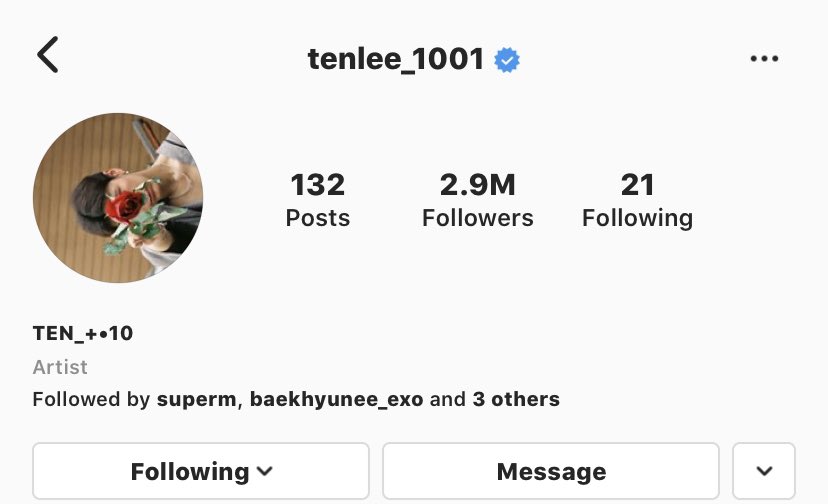The image size is (828, 504).
Task: Expand the Following button dropdown
Action: coord(201,471)
